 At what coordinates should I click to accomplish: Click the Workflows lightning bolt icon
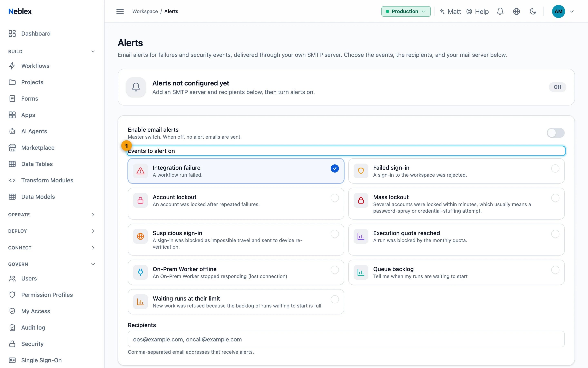[x=12, y=66]
